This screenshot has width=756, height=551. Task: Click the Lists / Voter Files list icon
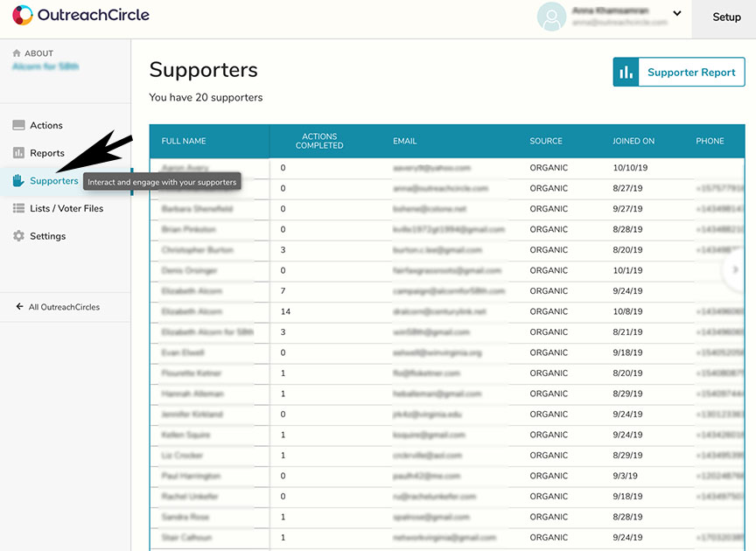click(x=18, y=208)
